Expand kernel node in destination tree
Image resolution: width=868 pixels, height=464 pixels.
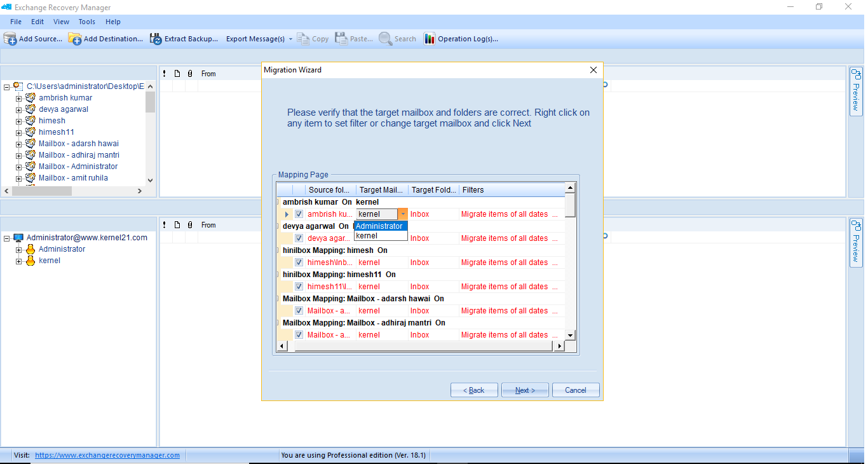click(19, 261)
